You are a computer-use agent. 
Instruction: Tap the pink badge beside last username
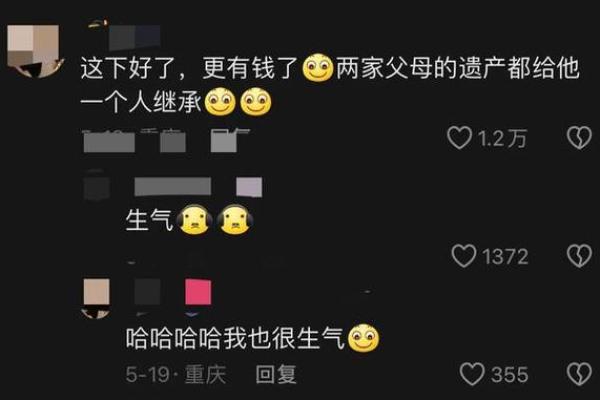click(198, 292)
